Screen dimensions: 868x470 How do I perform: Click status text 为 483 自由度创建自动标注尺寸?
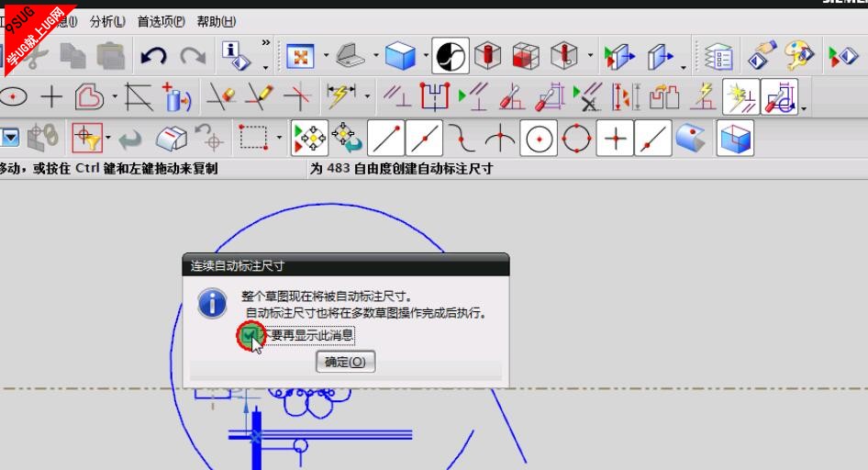[401, 169]
